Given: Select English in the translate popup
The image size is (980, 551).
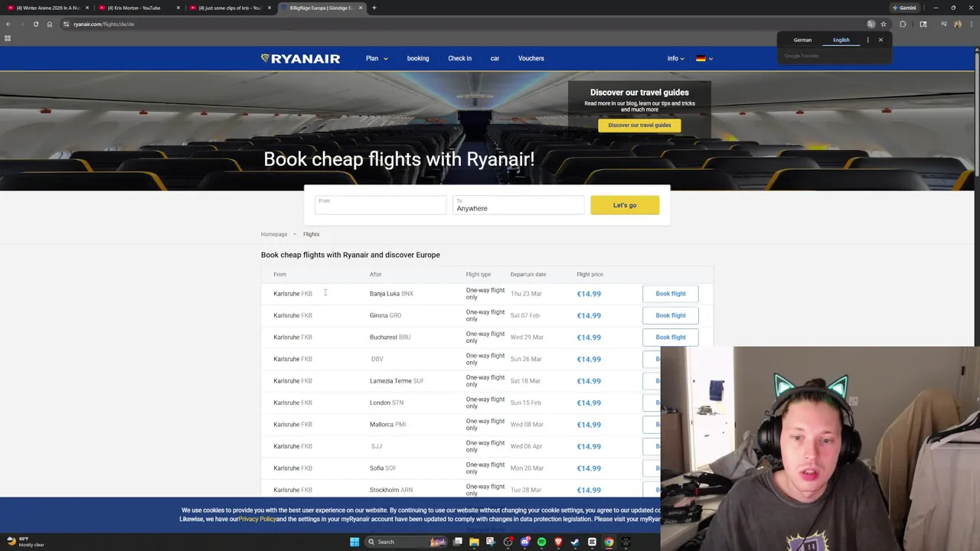Looking at the screenshot, I should [841, 40].
